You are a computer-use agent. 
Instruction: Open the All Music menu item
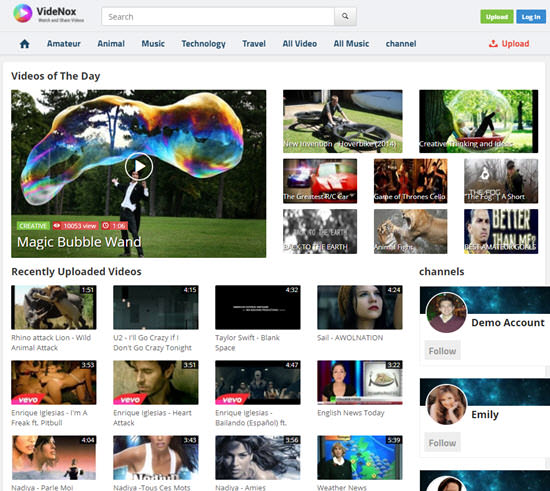click(x=351, y=44)
